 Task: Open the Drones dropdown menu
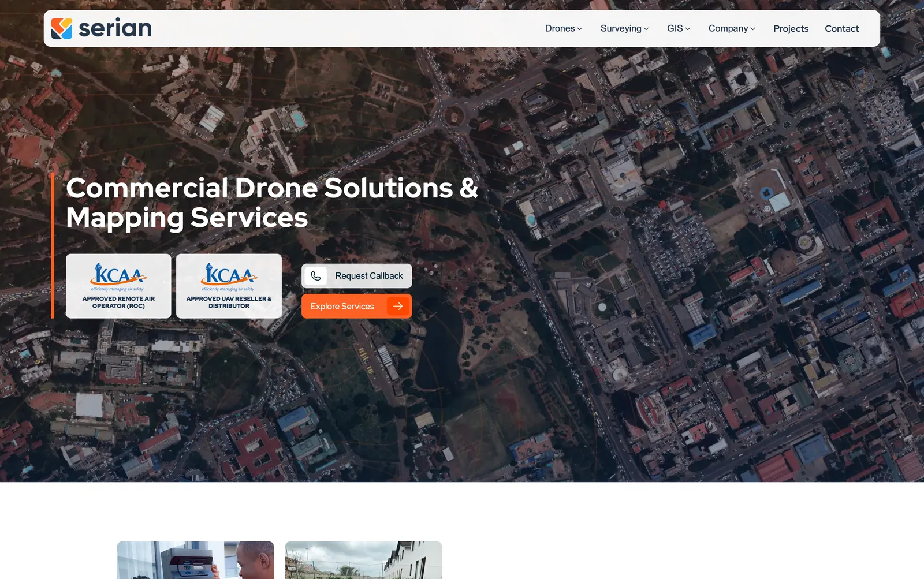pyautogui.click(x=564, y=28)
